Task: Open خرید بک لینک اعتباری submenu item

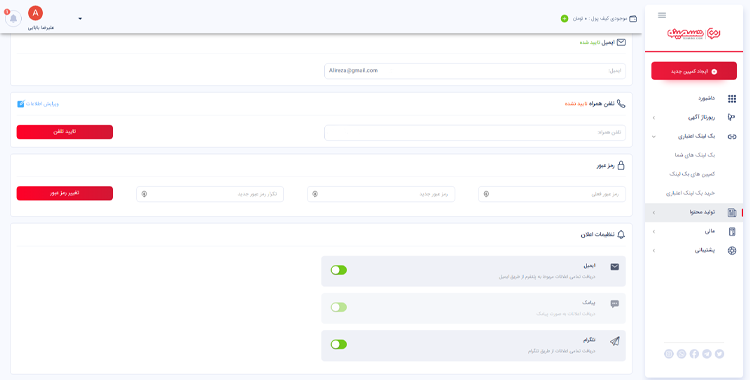Action: tap(690, 193)
